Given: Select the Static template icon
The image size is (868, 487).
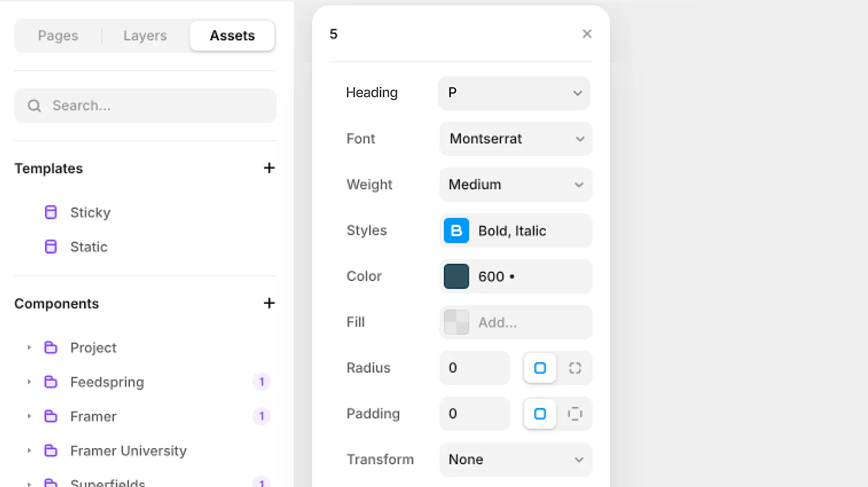Looking at the screenshot, I should pyautogui.click(x=51, y=246).
